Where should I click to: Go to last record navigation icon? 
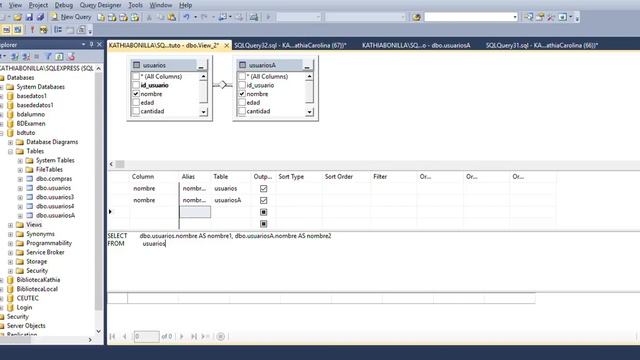coord(194,336)
